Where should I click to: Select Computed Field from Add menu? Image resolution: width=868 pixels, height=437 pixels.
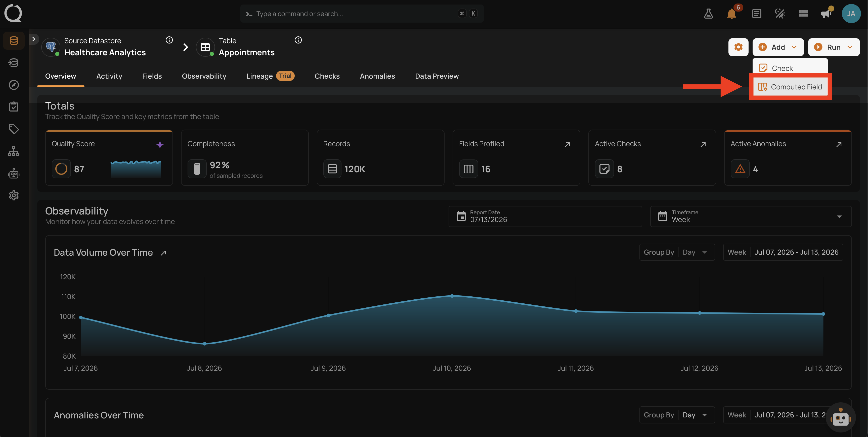click(x=790, y=87)
